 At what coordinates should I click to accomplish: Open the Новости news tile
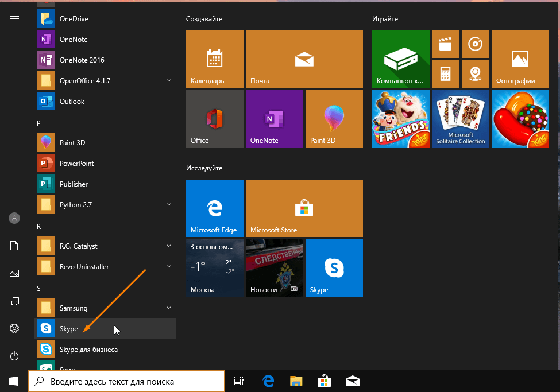click(275, 268)
